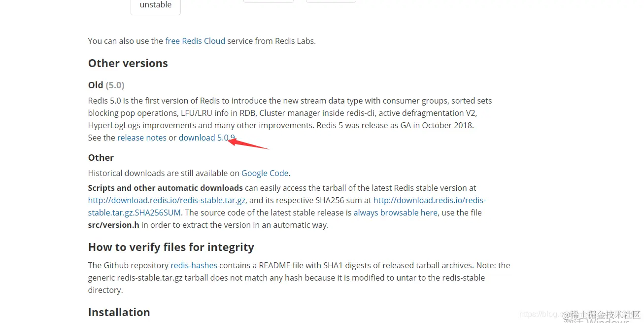
Task: Click the download 5.0.9 link
Action: point(206,138)
